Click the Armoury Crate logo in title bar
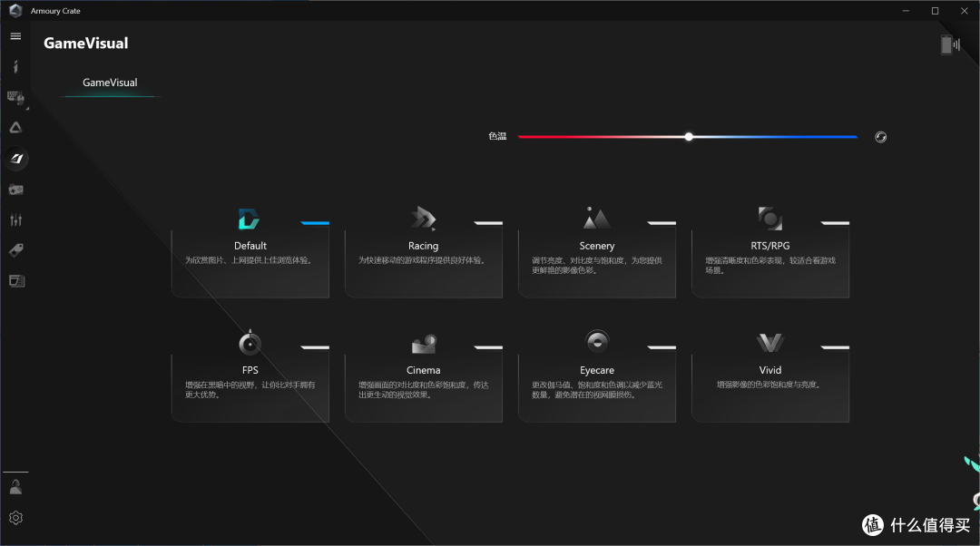 pos(15,11)
